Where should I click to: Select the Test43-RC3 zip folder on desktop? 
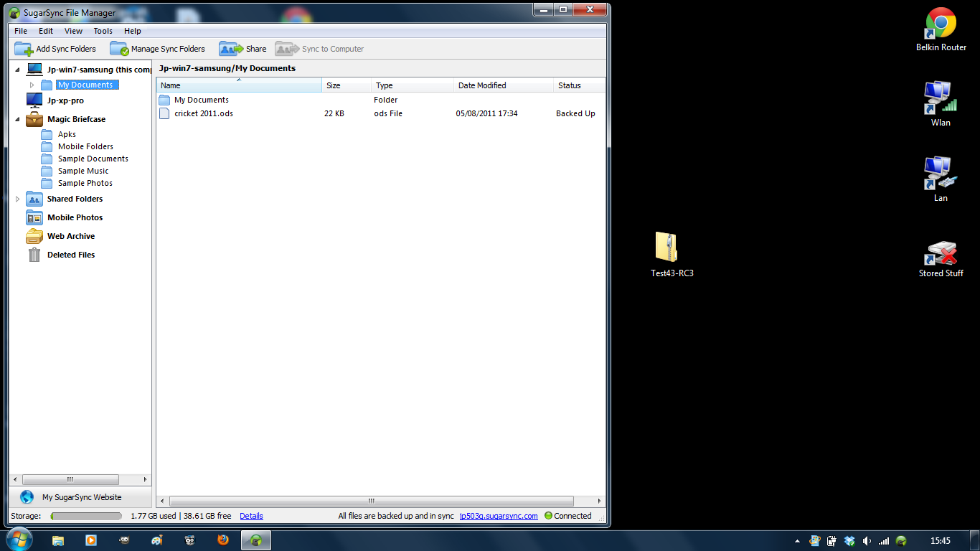672,255
